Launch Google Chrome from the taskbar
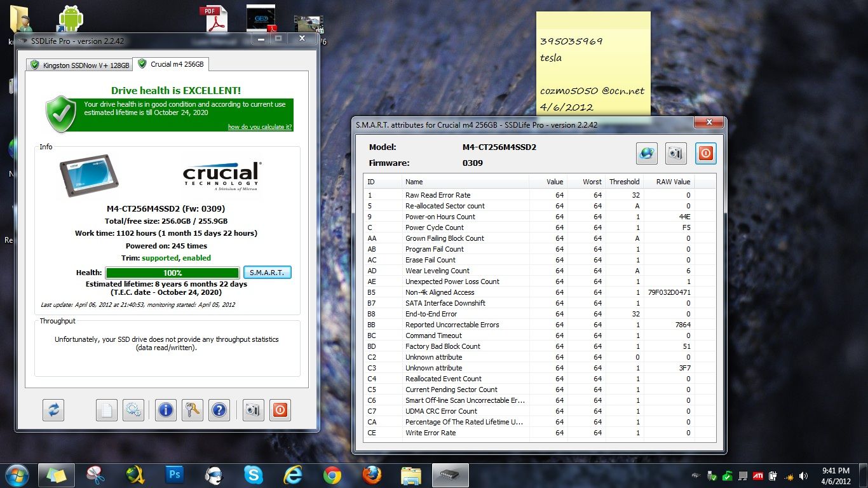868x488 pixels. pyautogui.click(x=332, y=475)
